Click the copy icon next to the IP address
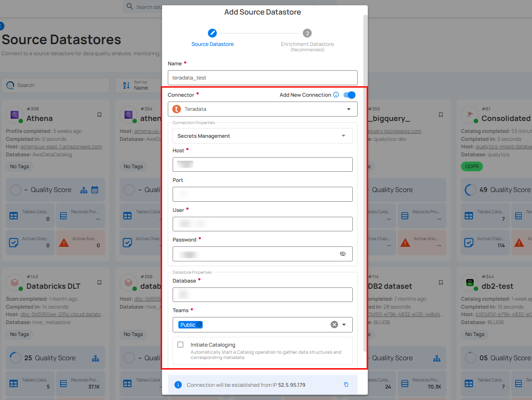 coord(347,385)
